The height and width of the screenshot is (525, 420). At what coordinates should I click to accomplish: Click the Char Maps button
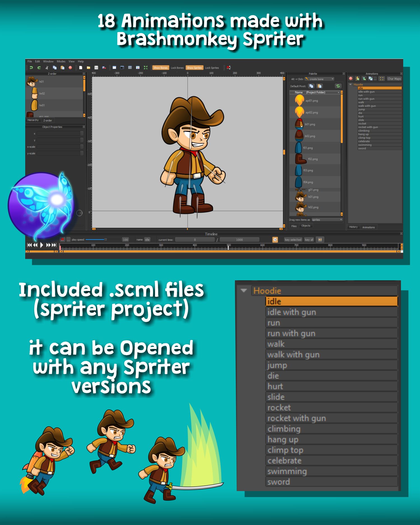pyautogui.click(x=394, y=79)
